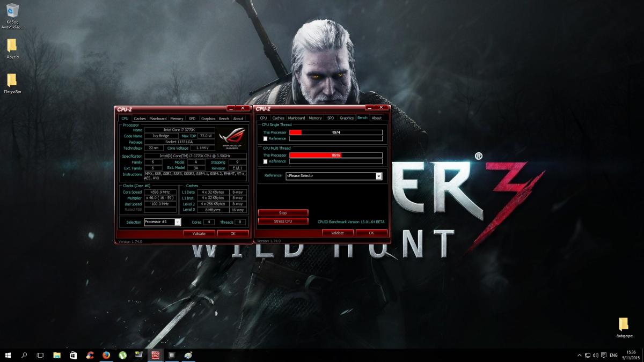The height and width of the screenshot is (362, 644).
Task: Click empty Reference bar under CPU Single Thread
Action: (x=336, y=139)
